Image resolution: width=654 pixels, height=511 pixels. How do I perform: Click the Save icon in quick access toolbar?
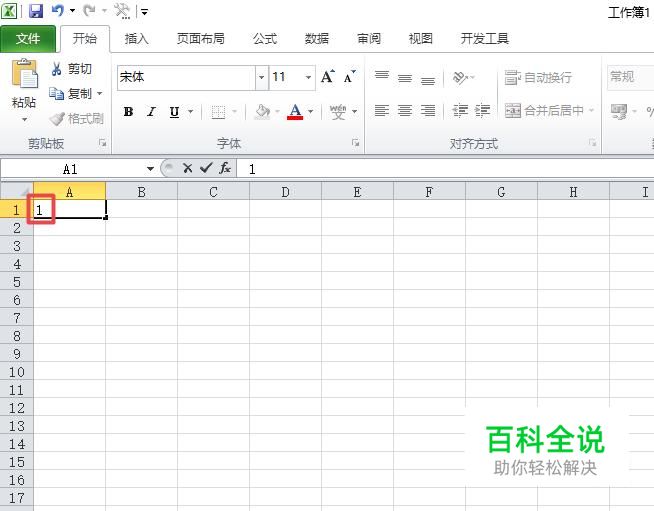pos(36,11)
